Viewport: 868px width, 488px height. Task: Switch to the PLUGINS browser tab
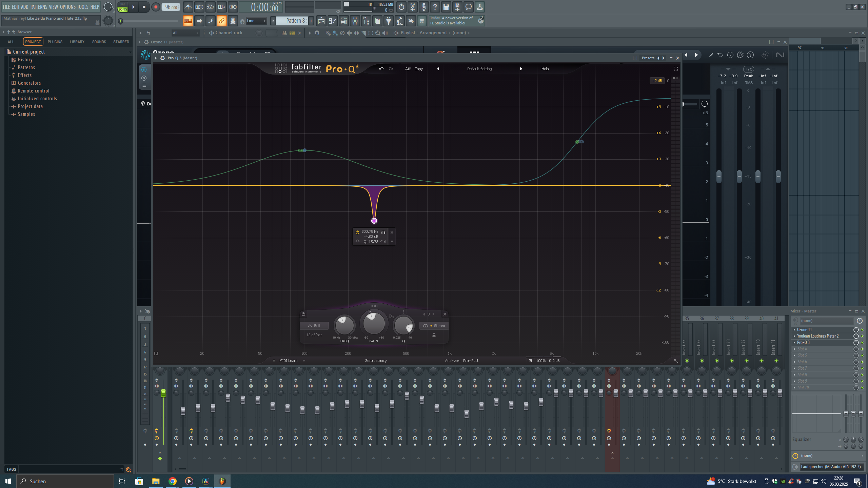click(x=55, y=42)
